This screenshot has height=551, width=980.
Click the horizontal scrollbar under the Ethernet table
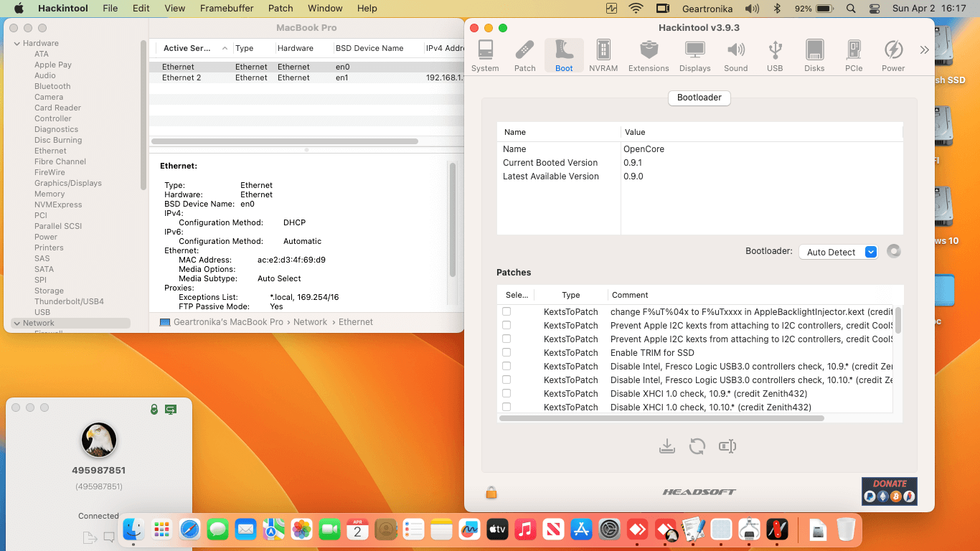[x=285, y=141]
